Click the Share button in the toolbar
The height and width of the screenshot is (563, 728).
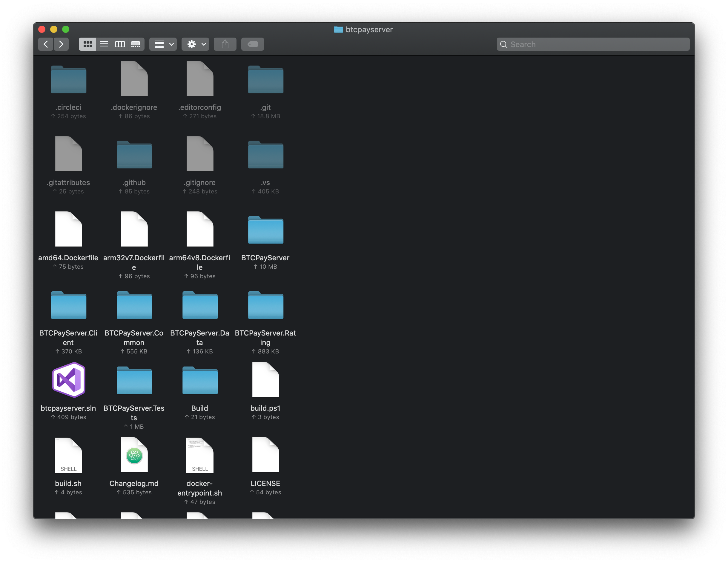pos(225,44)
